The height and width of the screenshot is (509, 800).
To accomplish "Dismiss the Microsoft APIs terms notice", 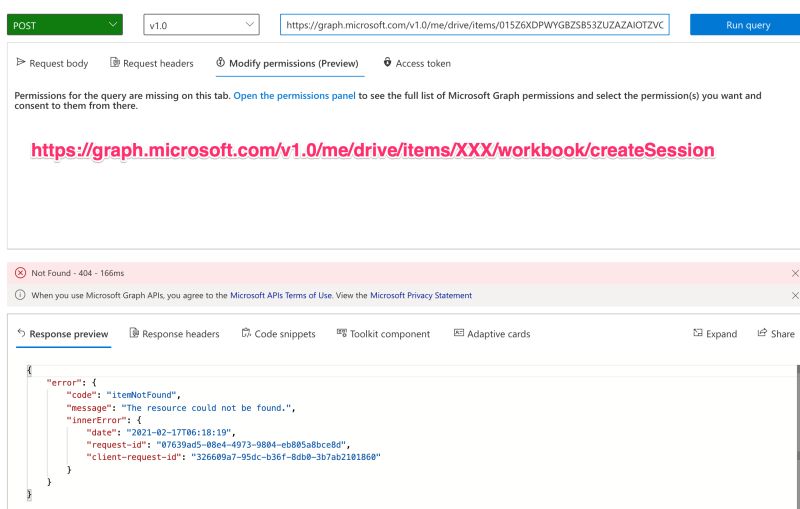I will click(794, 295).
